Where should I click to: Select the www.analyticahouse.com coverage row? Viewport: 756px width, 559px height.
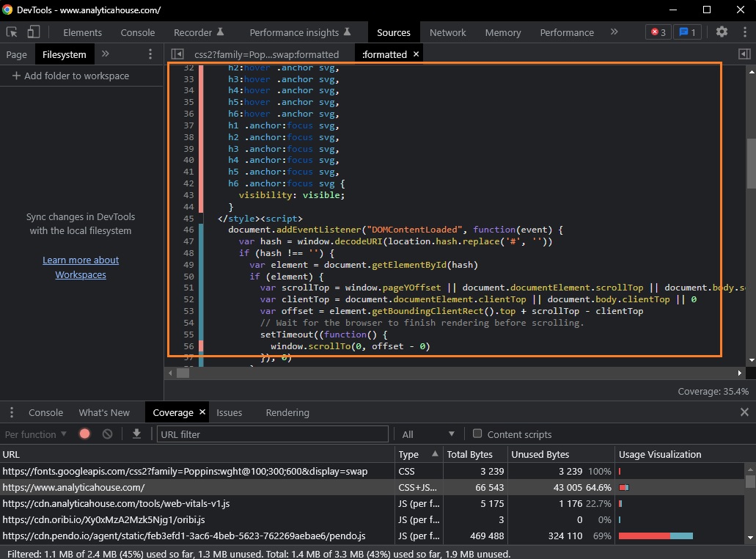point(373,487)
